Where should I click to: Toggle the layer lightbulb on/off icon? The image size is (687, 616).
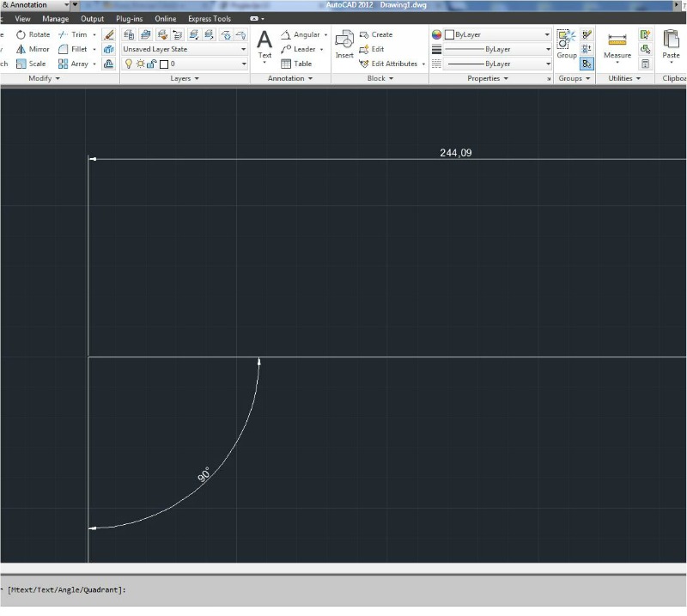click(x=128, y=64)
